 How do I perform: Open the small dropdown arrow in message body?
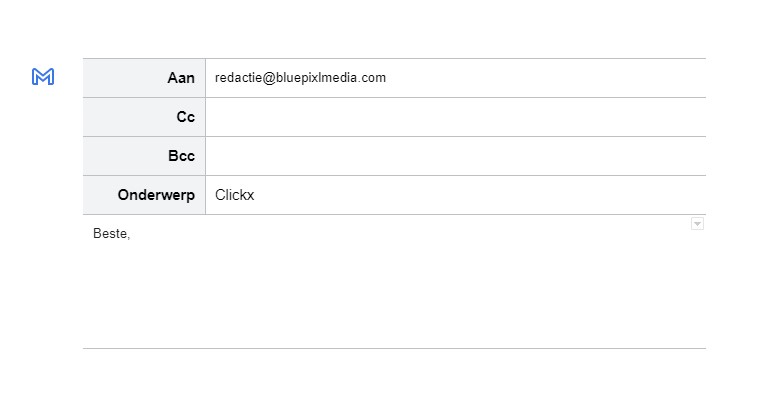[697, 224]
